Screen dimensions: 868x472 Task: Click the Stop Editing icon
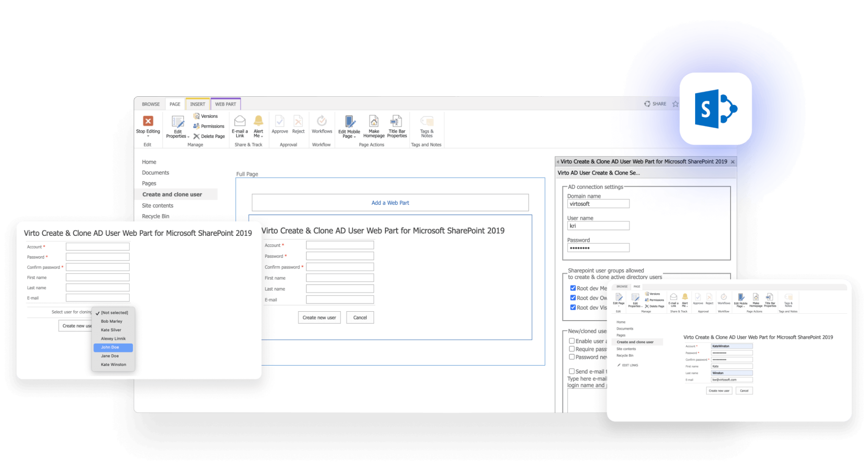(x=148, y=121)
